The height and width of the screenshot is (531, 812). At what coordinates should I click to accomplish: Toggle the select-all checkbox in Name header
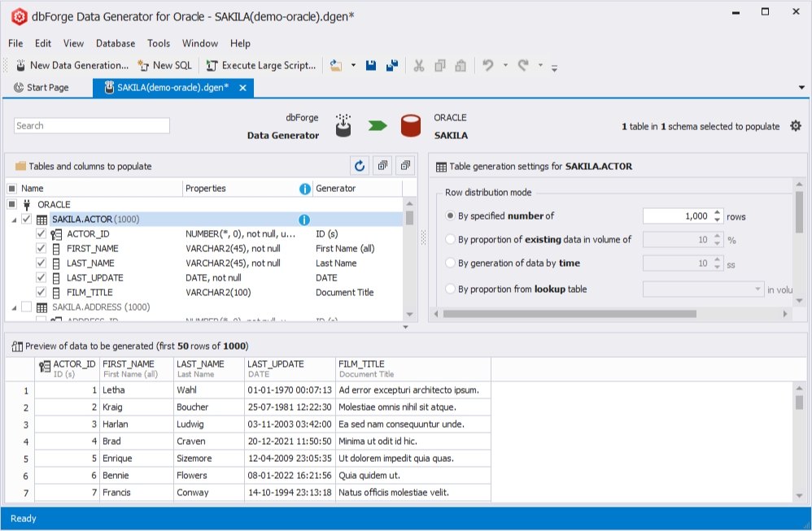12,189
